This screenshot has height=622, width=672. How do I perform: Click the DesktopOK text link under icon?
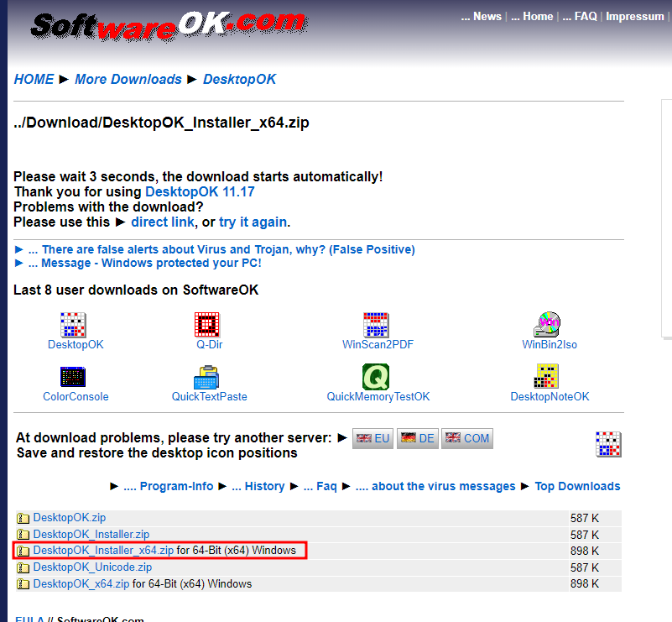[x=76, y=345]
